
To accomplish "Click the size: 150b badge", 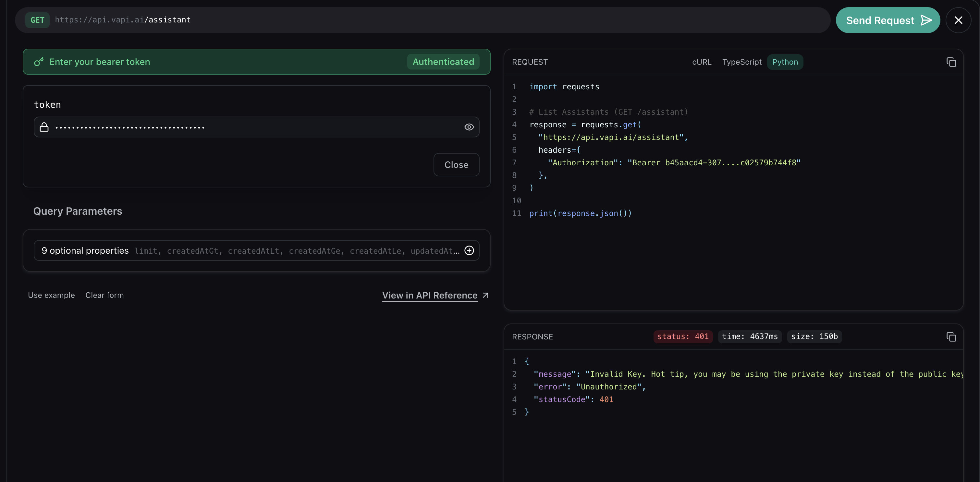I will tap(815, 336).
